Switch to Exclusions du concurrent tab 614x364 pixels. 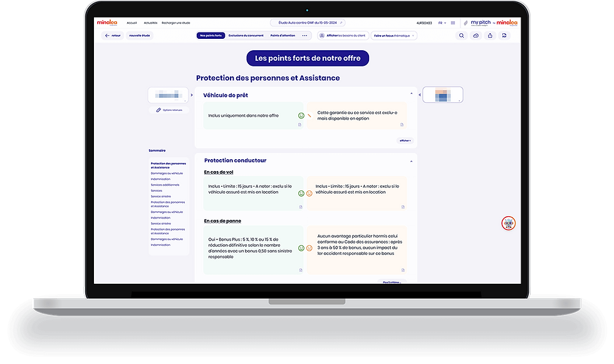[x=246, y=36]
